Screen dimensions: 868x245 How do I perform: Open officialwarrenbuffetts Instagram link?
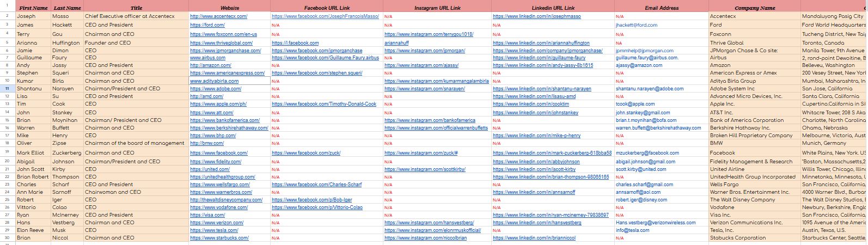[436, 128]
